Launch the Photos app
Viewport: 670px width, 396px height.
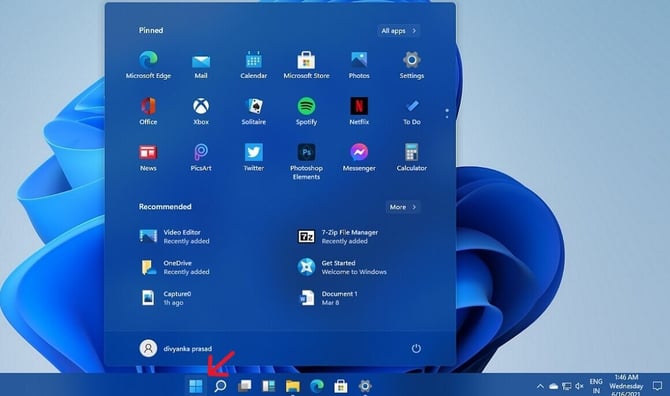click(x=359, y=65)
